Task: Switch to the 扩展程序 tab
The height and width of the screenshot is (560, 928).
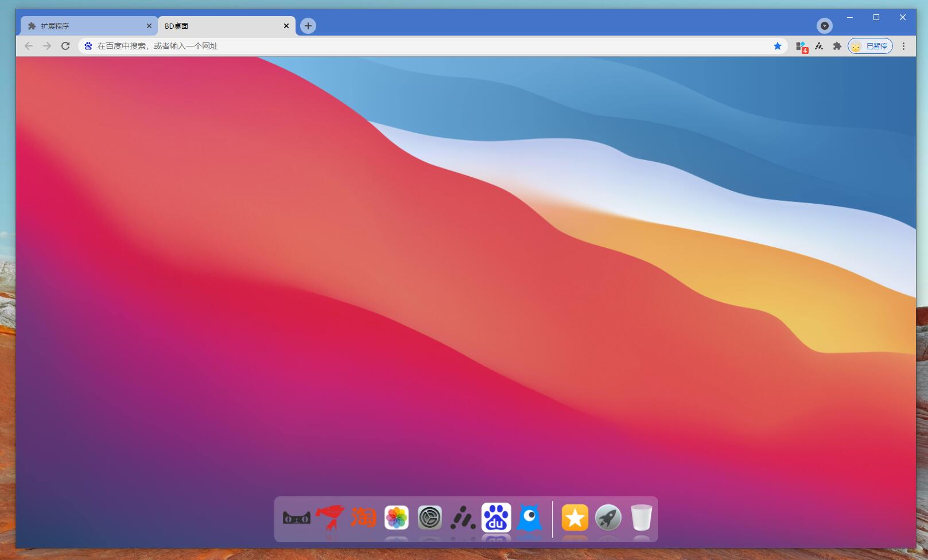Action: (x=86, y=26)
